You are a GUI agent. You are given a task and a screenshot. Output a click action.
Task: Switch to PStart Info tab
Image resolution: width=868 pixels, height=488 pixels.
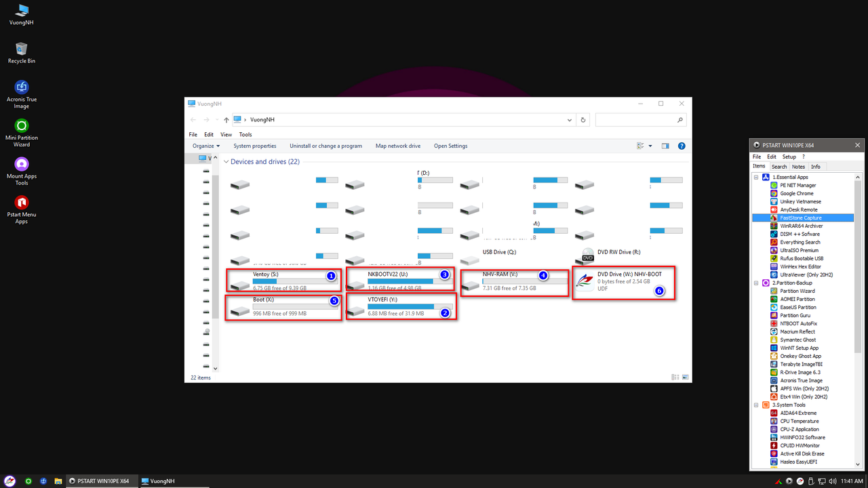pos(816,167)
